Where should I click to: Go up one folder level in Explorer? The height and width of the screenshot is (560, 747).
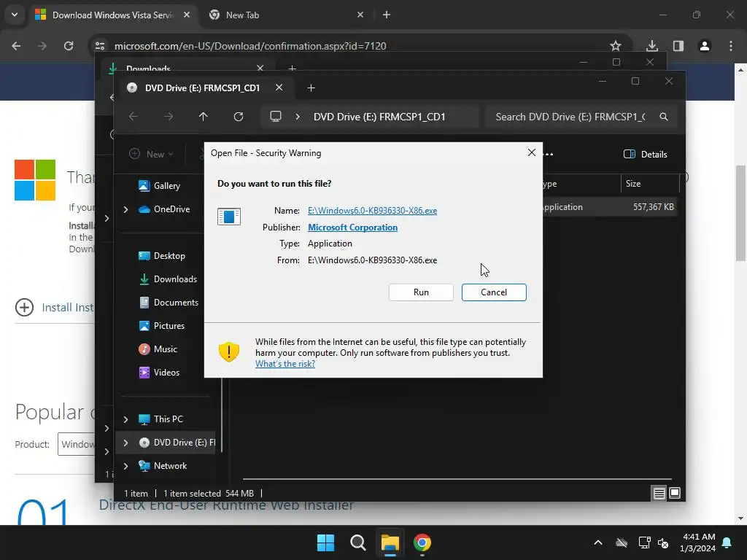[204, 117]
